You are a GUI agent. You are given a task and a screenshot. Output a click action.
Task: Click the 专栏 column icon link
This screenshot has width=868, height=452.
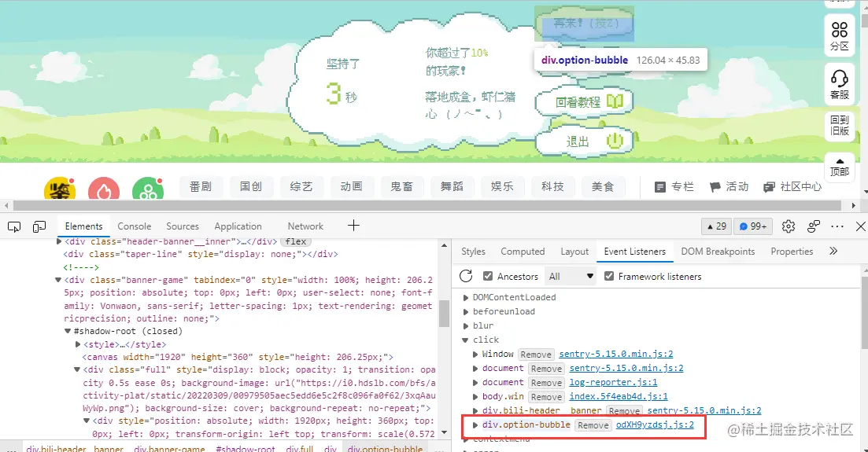[674, 187]
